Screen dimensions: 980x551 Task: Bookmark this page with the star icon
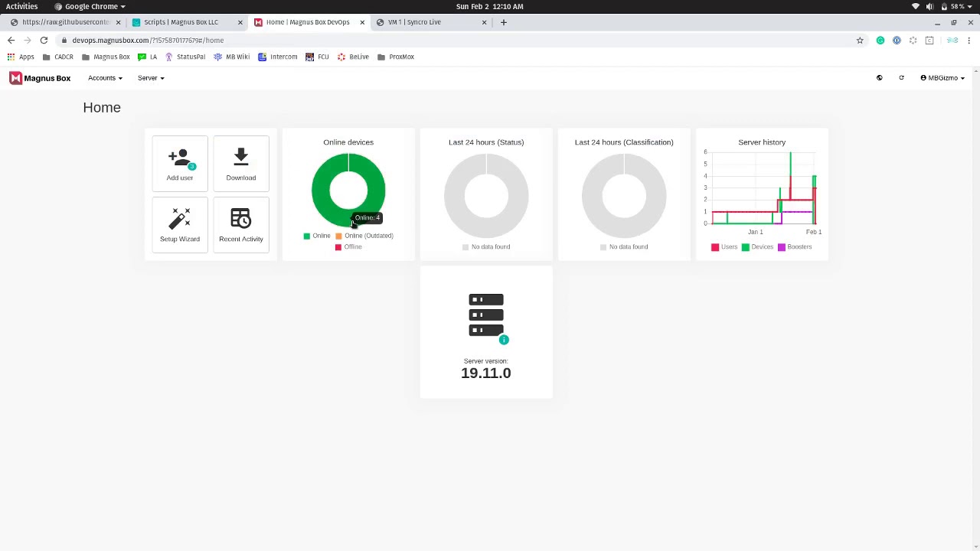pos(860,41)
